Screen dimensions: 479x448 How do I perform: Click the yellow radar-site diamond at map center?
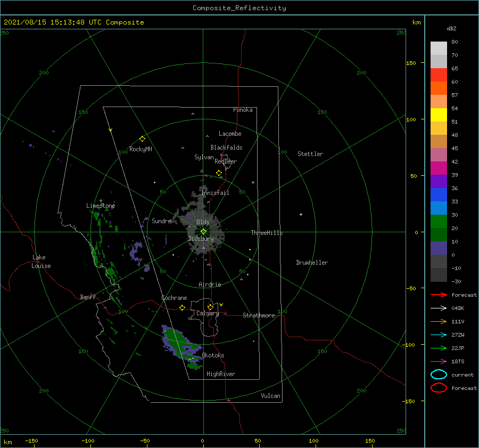click(x=203, y=232)
